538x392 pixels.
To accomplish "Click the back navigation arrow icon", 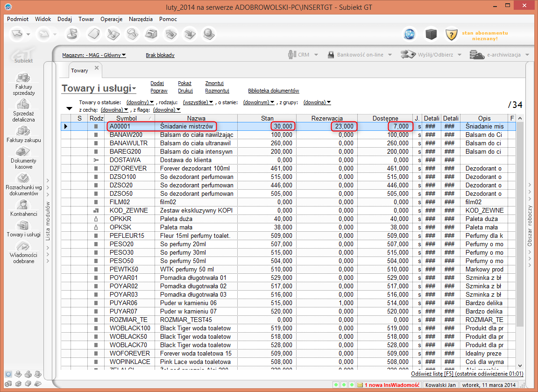I will click(17, 34).
